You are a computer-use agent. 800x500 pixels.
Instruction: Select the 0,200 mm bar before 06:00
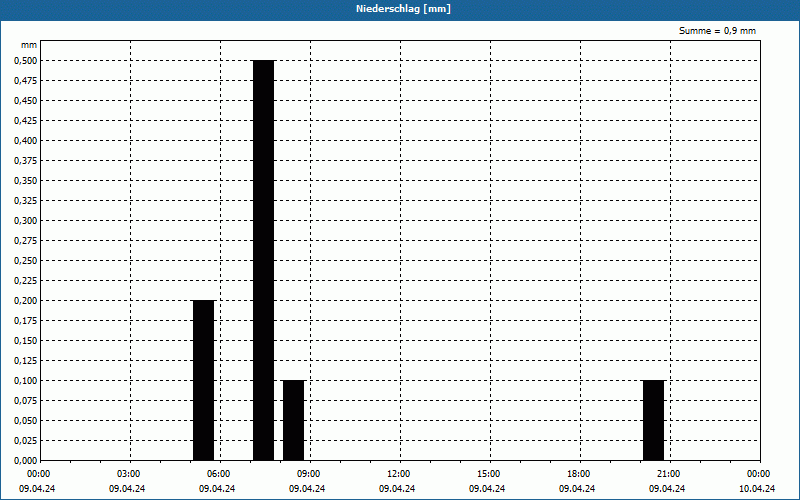(204, 380)
